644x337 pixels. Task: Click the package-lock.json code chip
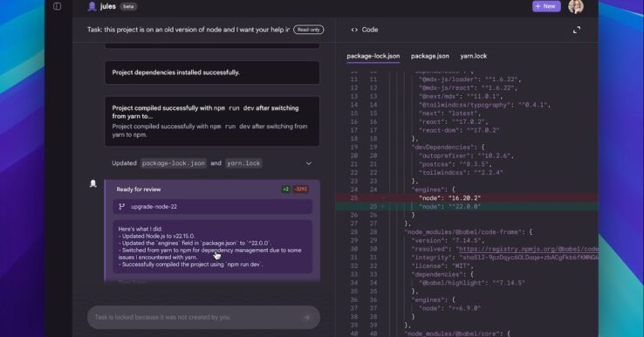coord(174,163)
